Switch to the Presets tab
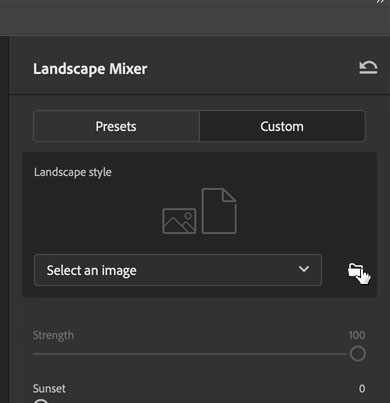The height and width of the screenshot is (403, 390). tap(116, 126)
